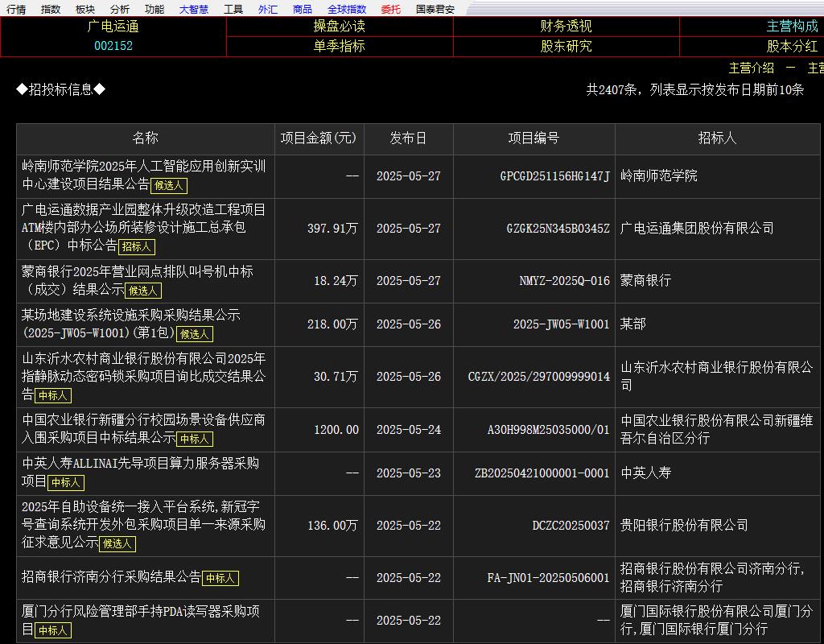The image size is (824, 644).
Task: Click the 名称 column header
Action: [x=146, y=138]
